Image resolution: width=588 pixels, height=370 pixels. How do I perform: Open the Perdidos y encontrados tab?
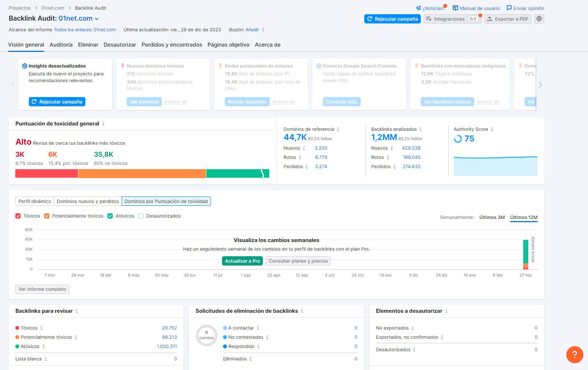172,45
